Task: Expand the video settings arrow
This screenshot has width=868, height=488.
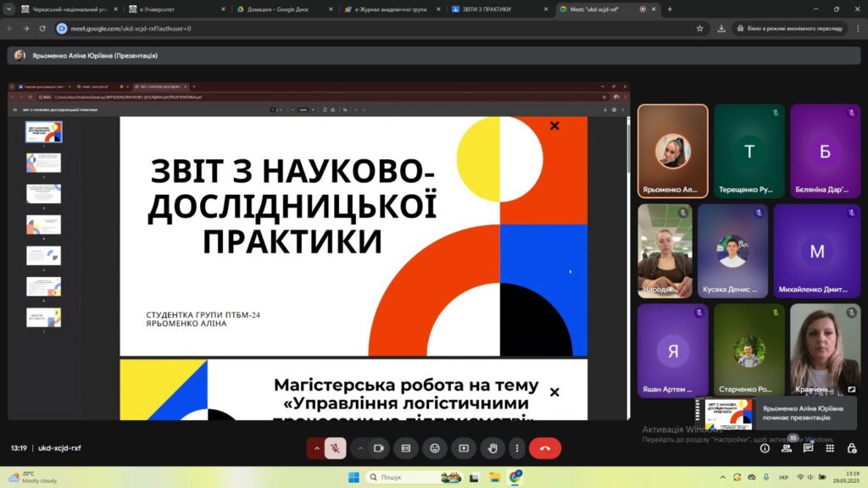Action: 360,448
